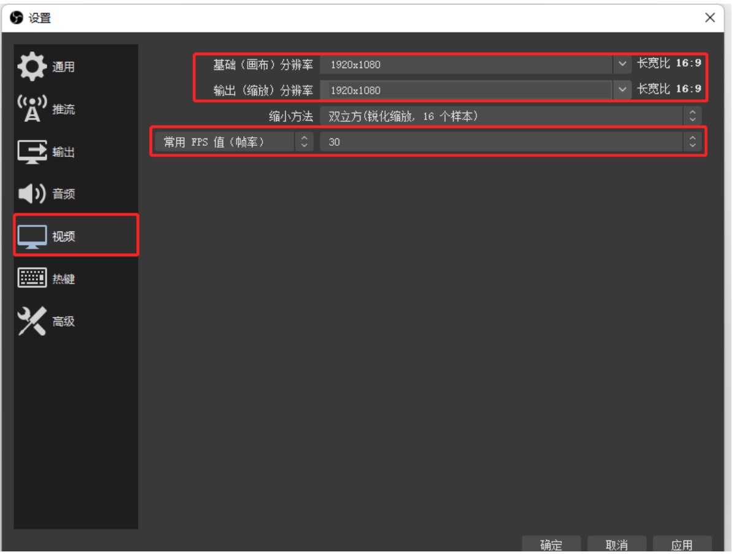
Task: Click the OBS logo in title bar
Action: pyautogui.click(x=17, y=18)
